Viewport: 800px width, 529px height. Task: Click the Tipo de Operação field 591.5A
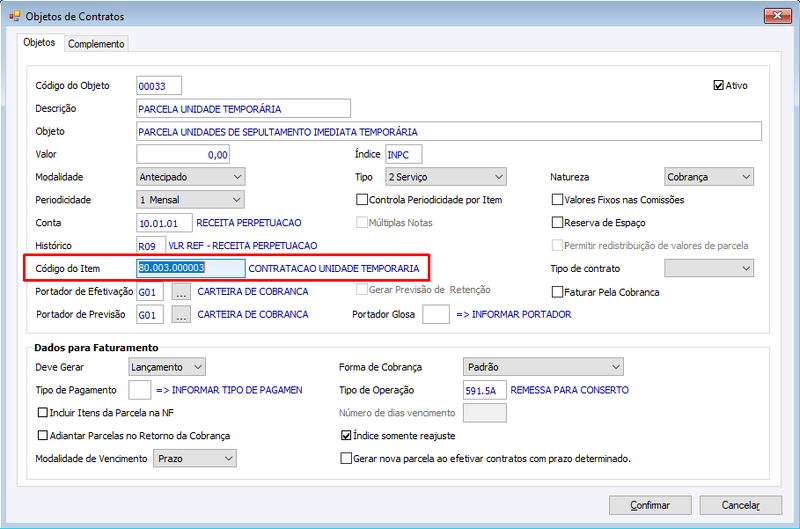(x=485, y=390)
